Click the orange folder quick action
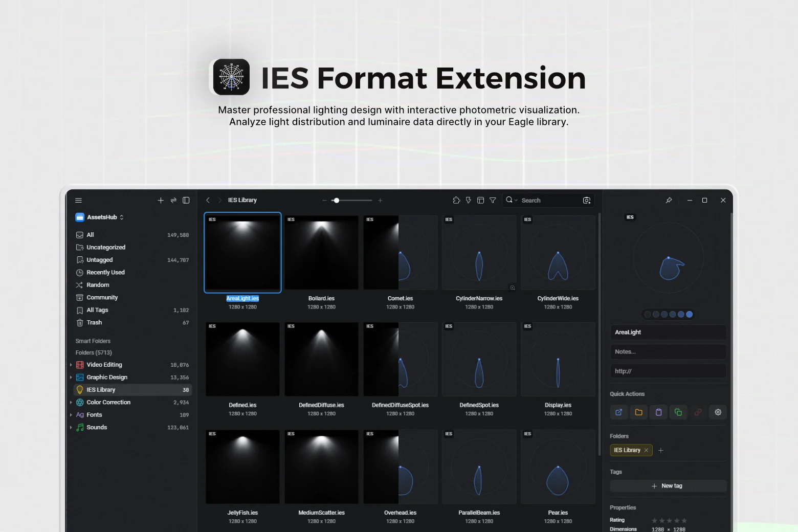Image resolution: width=798 pixels, height=532 pixels. pos(638,412)
